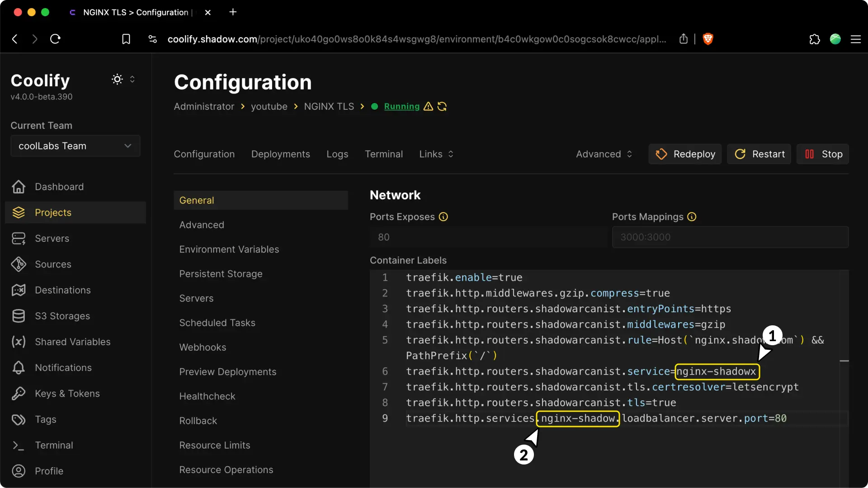
Task: Click the refresh status icon beside Running
Action: (x=442, y=106)
